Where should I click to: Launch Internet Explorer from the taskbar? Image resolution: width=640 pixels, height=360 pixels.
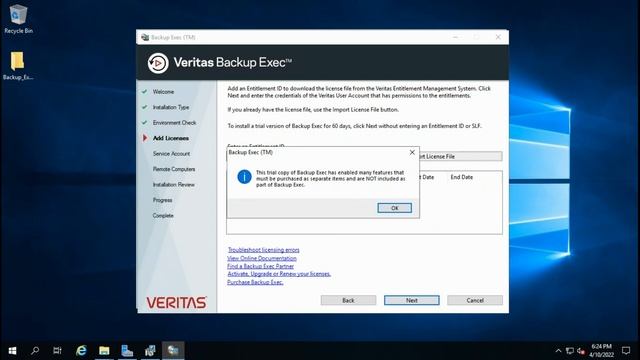point(81,351)
